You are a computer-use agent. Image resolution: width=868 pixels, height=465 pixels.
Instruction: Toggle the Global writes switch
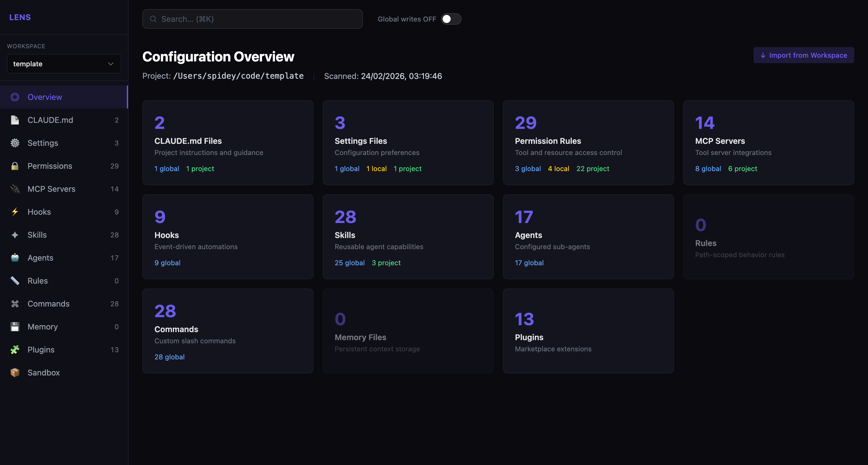point(451,19)
